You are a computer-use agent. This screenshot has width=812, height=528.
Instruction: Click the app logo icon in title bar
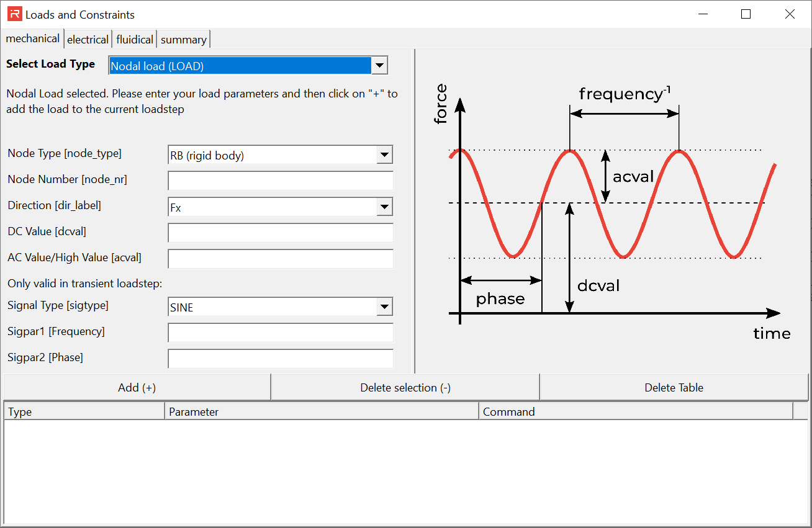(14, 14)
